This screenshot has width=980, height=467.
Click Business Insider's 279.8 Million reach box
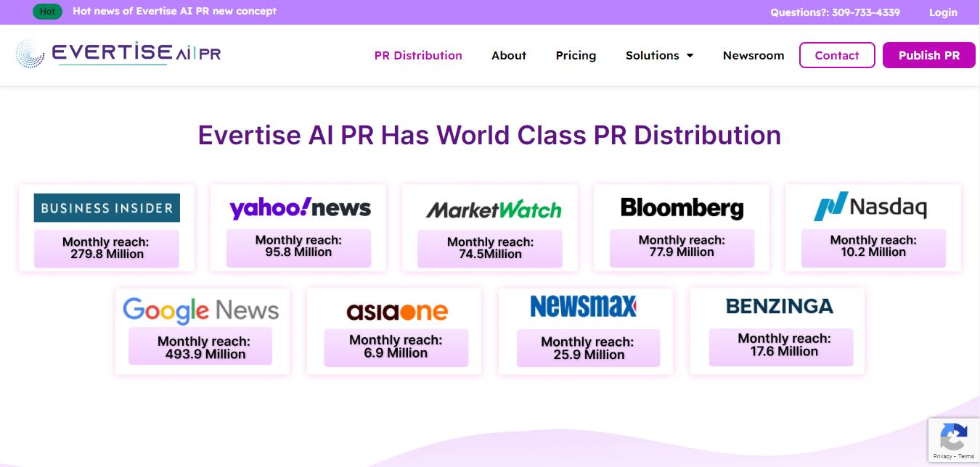107,249
